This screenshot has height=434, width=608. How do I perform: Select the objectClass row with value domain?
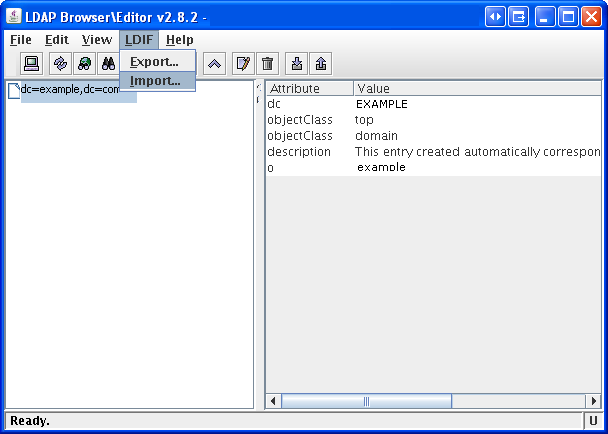(434, 136)
